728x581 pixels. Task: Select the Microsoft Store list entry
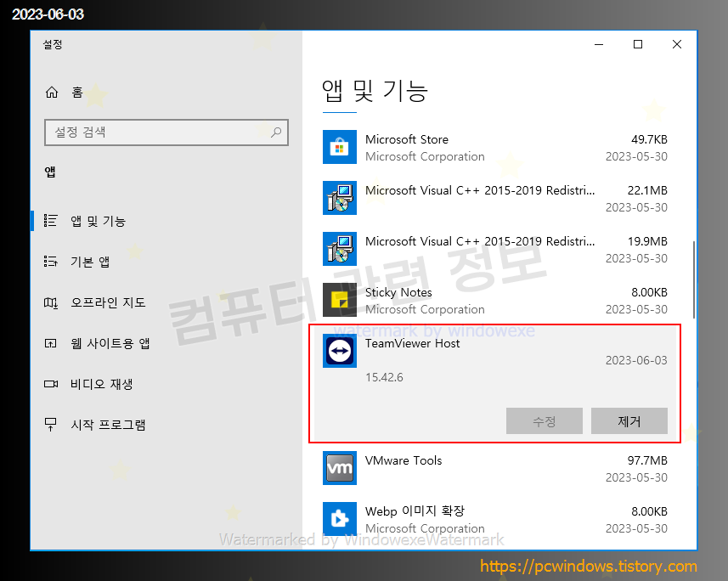[495, 147]
